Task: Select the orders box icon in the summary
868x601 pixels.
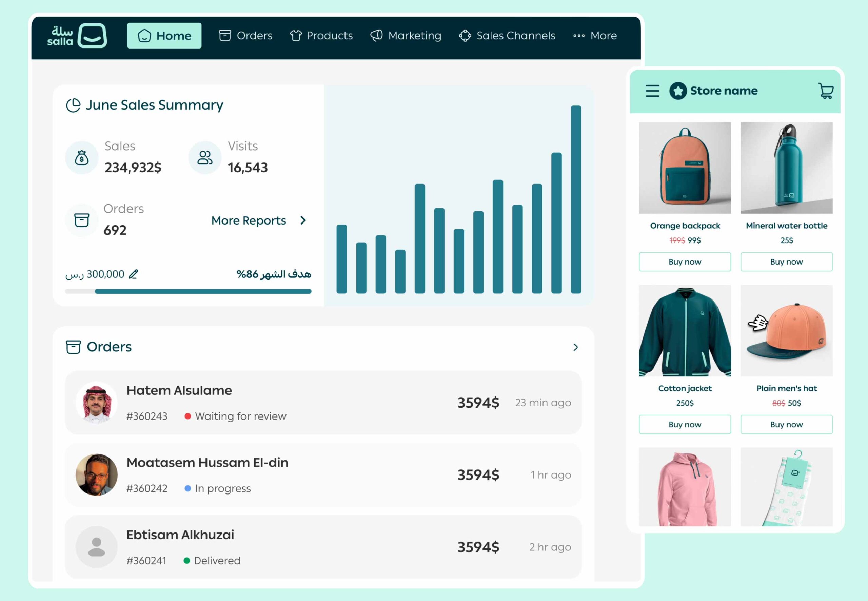Action: tap(81, 220)
